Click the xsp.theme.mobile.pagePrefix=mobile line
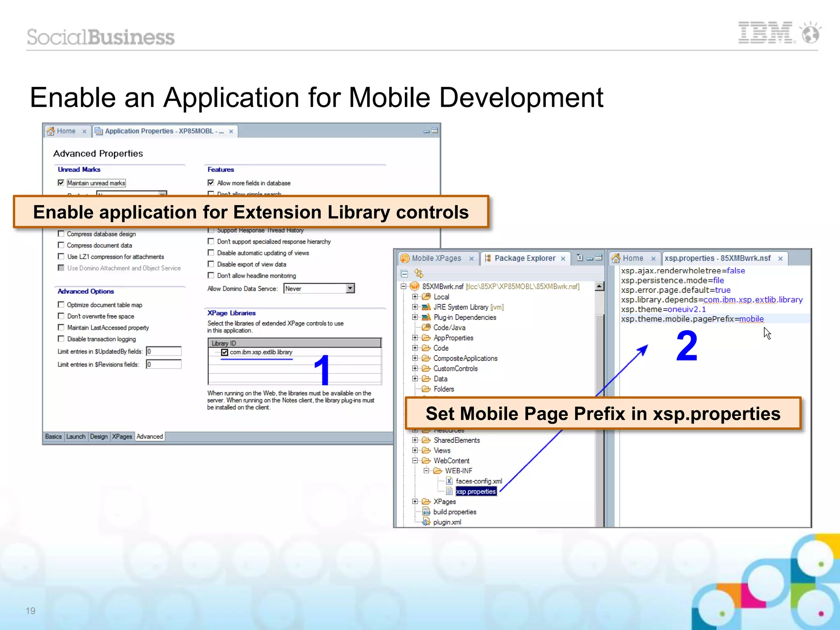This screenshot has height=630, width=840. point(692,319)
